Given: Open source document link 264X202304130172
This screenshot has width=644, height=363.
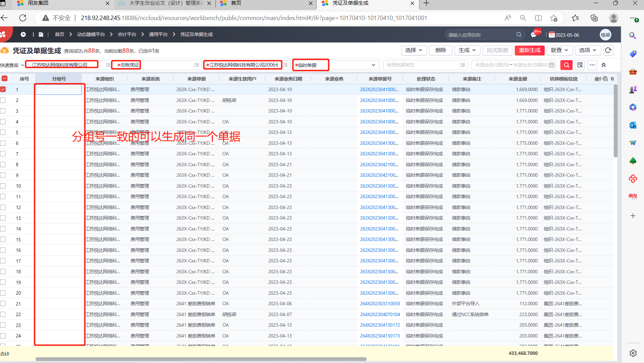Looking at the screenshot, I should coord(380,325).
